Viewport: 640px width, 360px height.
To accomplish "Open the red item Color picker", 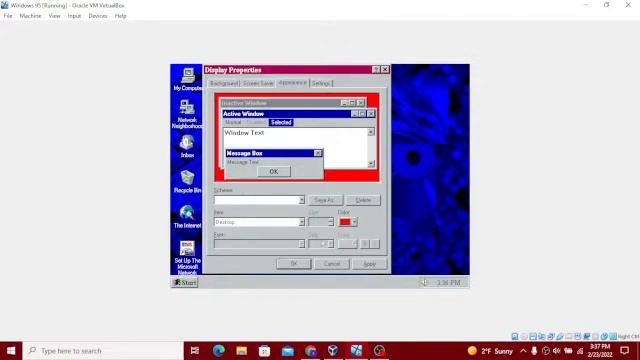I will tap(348, 222).
